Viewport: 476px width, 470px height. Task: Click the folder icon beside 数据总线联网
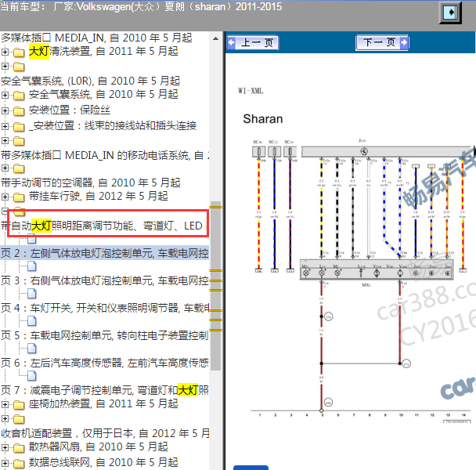19,464
